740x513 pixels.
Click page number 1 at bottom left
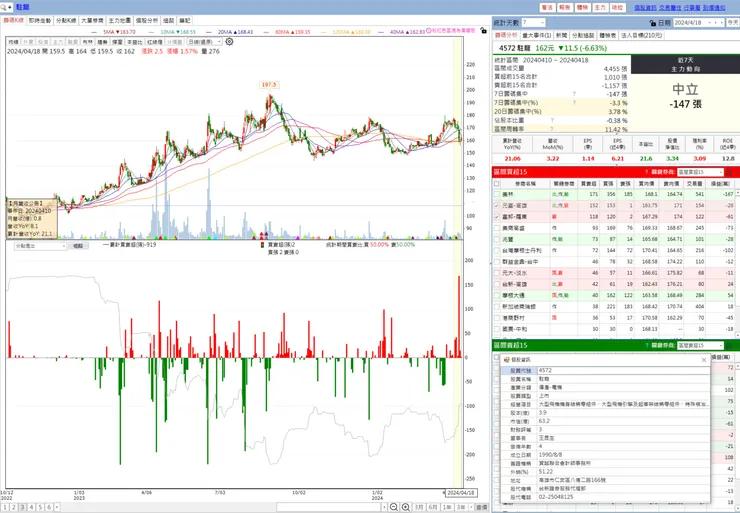point(5,507)
